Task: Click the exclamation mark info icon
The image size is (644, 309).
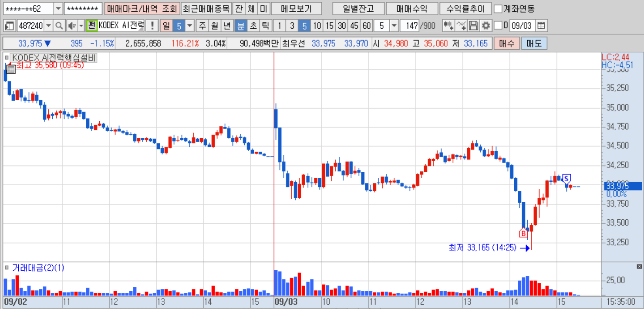Action: (152, 26)
